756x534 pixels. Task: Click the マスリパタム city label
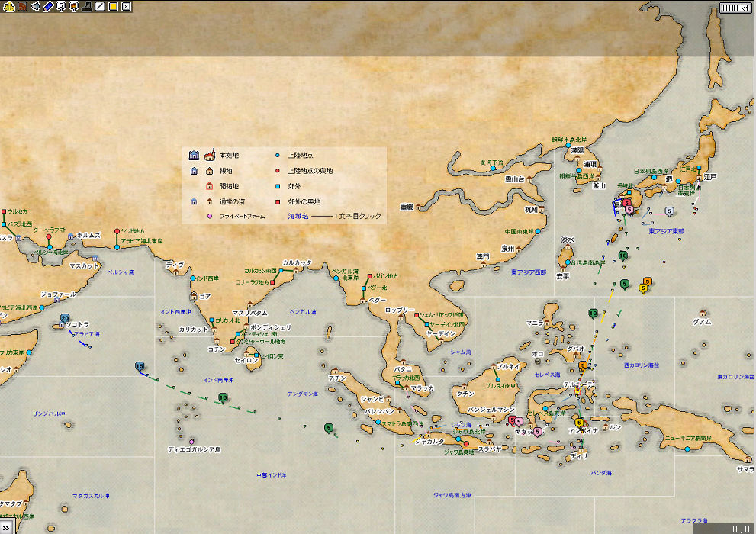click(x=249, y=314)
